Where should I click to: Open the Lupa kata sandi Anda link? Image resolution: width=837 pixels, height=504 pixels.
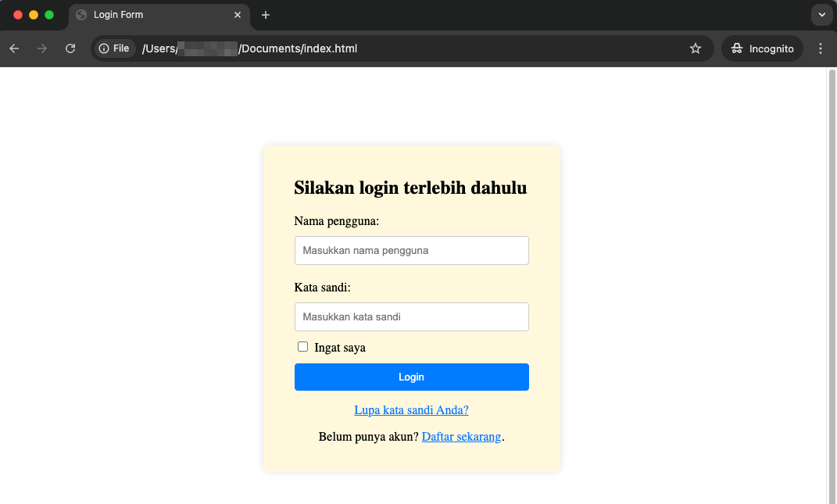coord(411,409)
